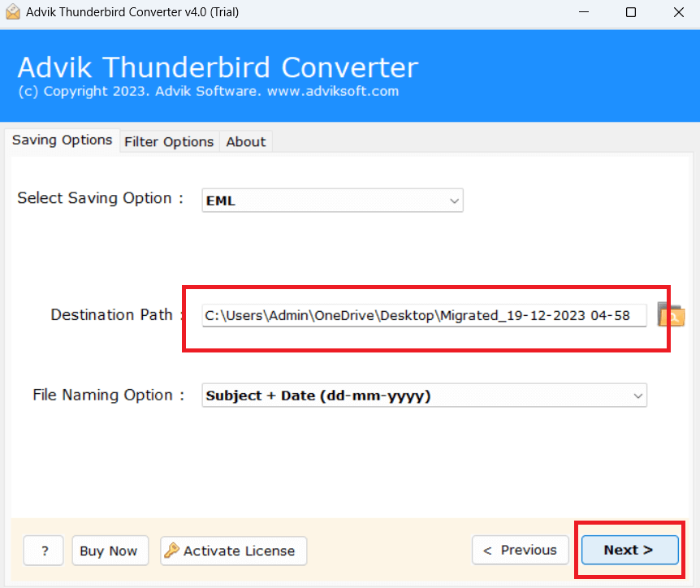Image resolution: width=700 pixels, height=588 pixels.
Task: Open help with the ? button
Action: pos(43,551)
